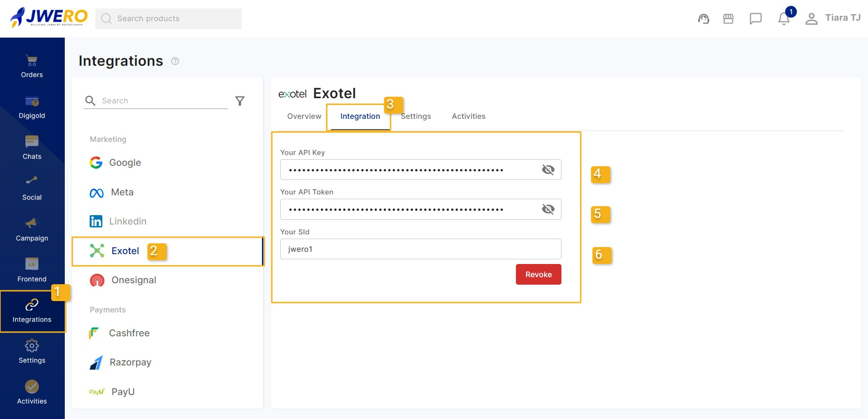
Task: Click the Marketing category heading
Action: 108,140
